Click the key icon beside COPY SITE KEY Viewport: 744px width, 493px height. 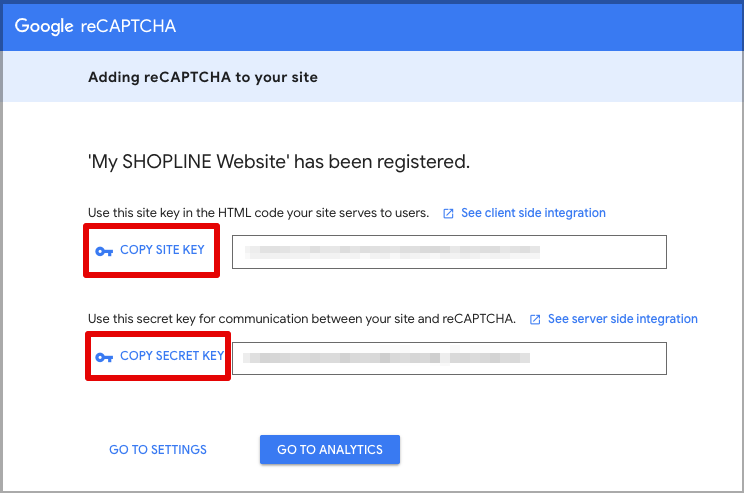click(x=104, y=251)
